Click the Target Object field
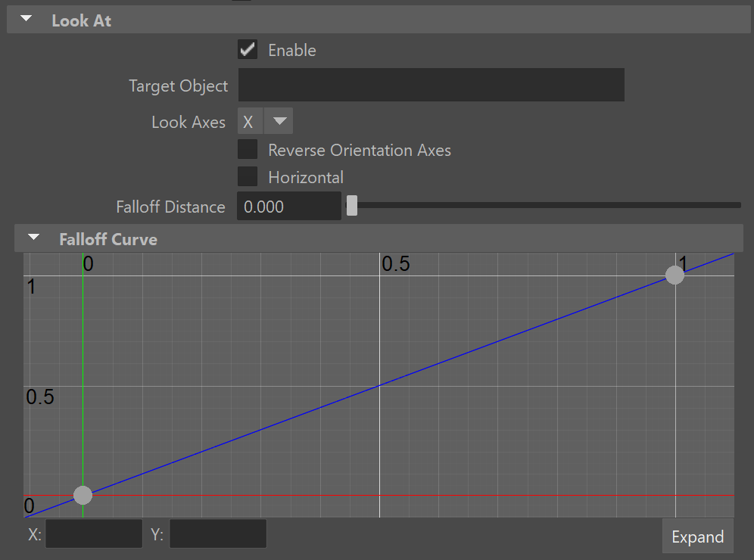Image resolution: width=754 pixels, height=560 pixels. (432, 85)
